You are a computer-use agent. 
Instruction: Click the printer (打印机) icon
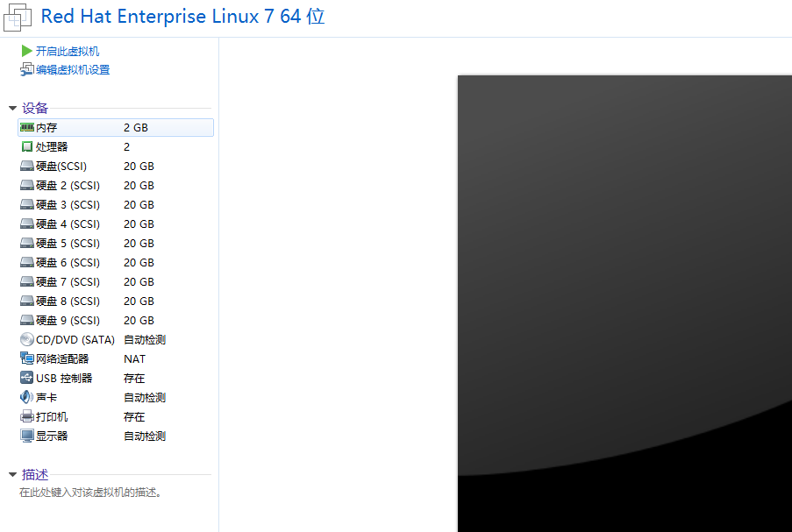(27, 417)
